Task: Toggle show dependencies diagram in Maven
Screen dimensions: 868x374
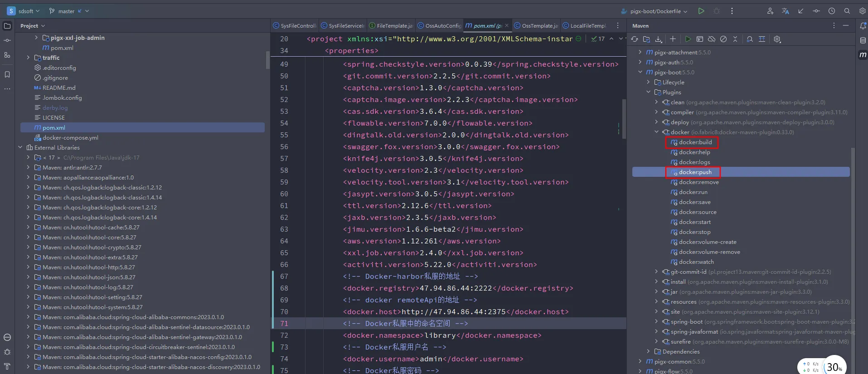Action: [762, 39]
